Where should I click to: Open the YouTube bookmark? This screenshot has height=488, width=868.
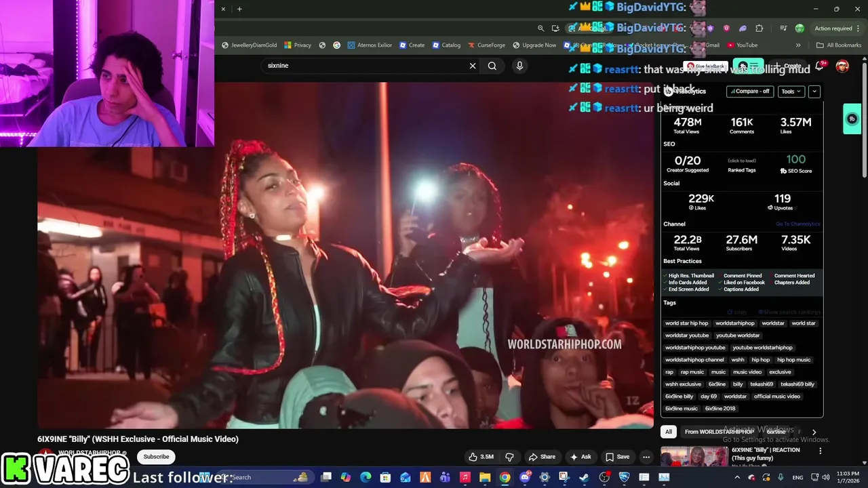742,45
